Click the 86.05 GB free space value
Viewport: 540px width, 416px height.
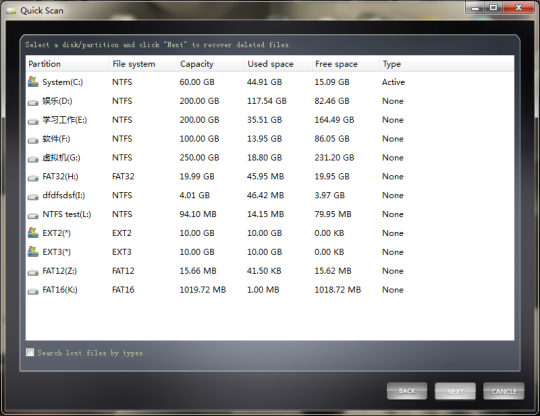(332, 139)
